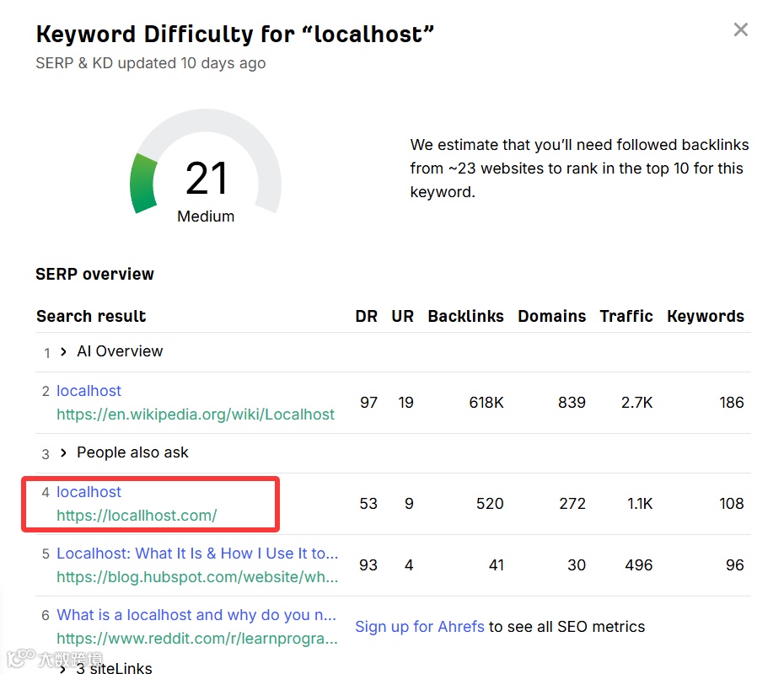Open the en.wikipedia.org Localhost URL
Viewport: 784px width, 674px height.
point(196,415)
